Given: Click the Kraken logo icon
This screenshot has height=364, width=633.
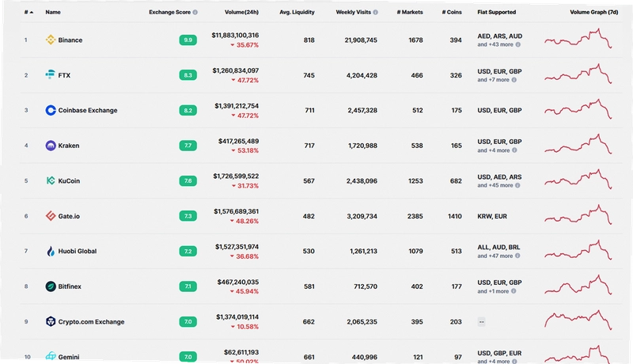Looking at the screenshot, I should [x=51, y=146].
